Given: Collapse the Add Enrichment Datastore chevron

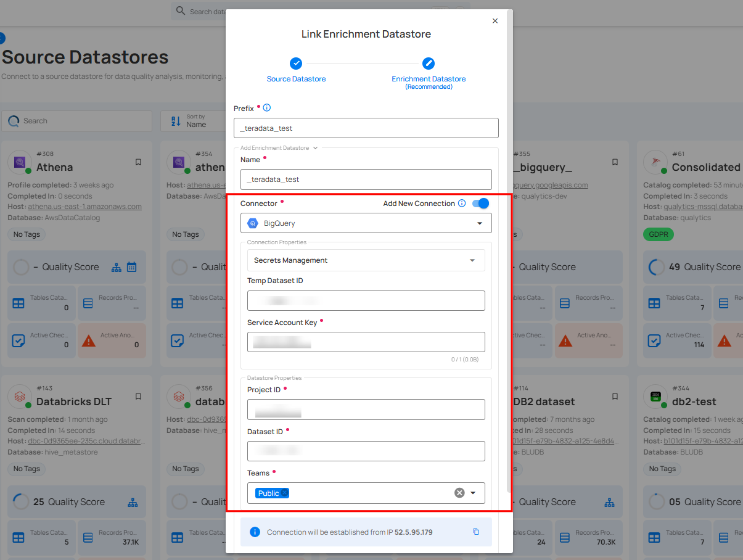Looking at the screenshot, I should 316,148.
